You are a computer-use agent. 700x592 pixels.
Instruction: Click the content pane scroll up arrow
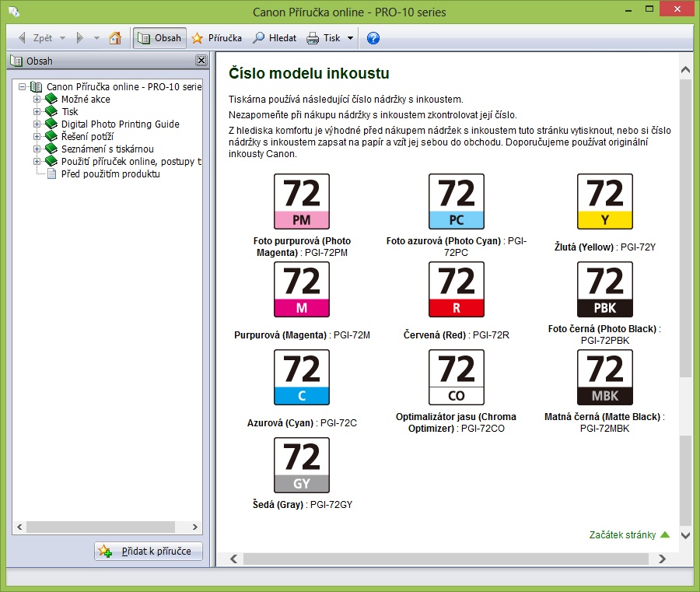tap(686, 70)
